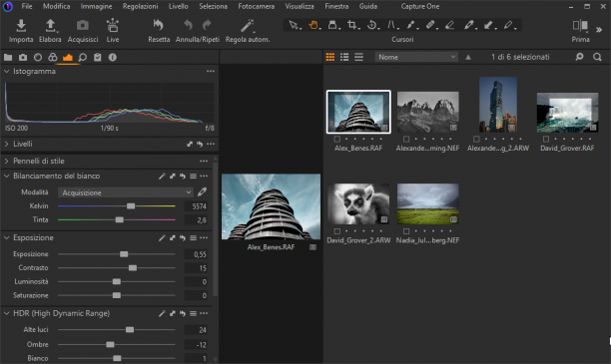
Task: Click the Prima before/after view icon
Action: (x=580, y=26)
